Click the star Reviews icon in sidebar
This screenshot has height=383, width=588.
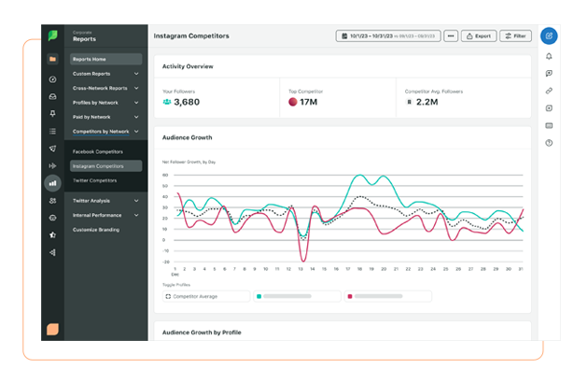tap(53, 234)
